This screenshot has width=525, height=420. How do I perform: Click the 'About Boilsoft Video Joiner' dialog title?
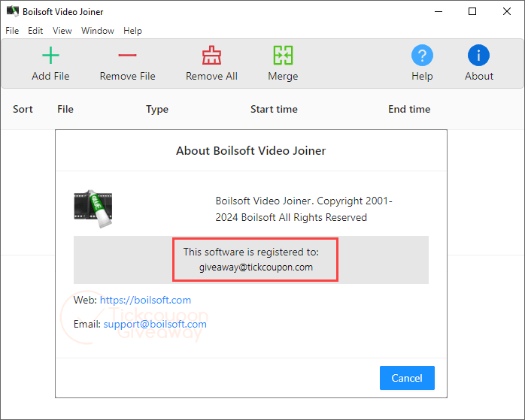[250, 151]
